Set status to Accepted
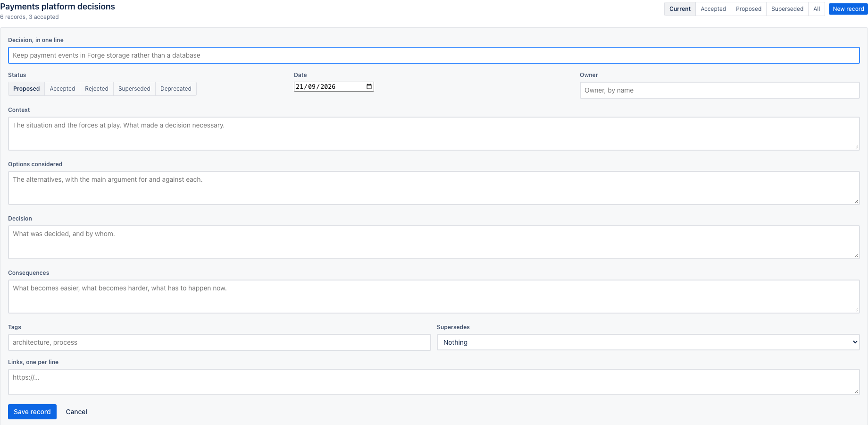 pos(62,89)
